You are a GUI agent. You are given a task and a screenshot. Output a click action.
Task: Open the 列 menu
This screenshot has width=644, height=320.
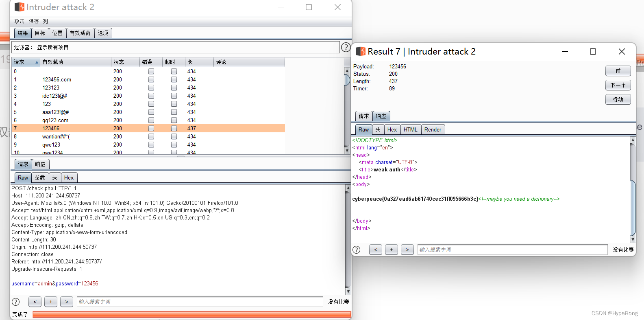click(45, 21)
